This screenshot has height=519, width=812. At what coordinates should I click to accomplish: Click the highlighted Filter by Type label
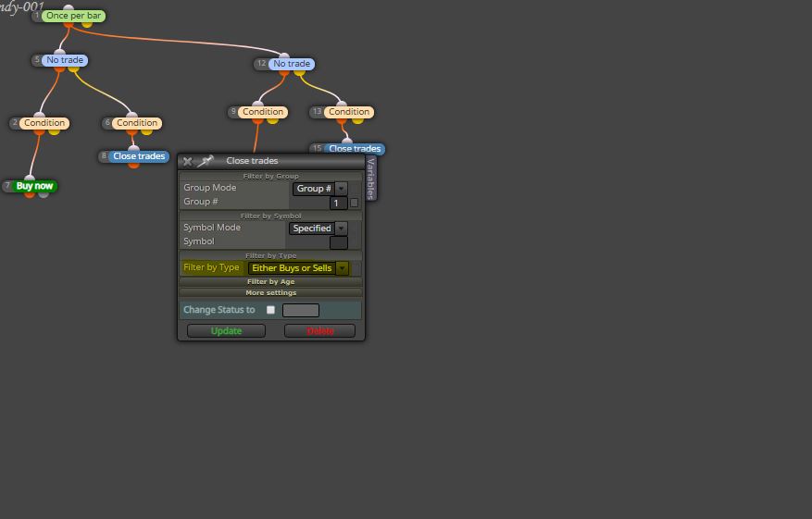211,267
